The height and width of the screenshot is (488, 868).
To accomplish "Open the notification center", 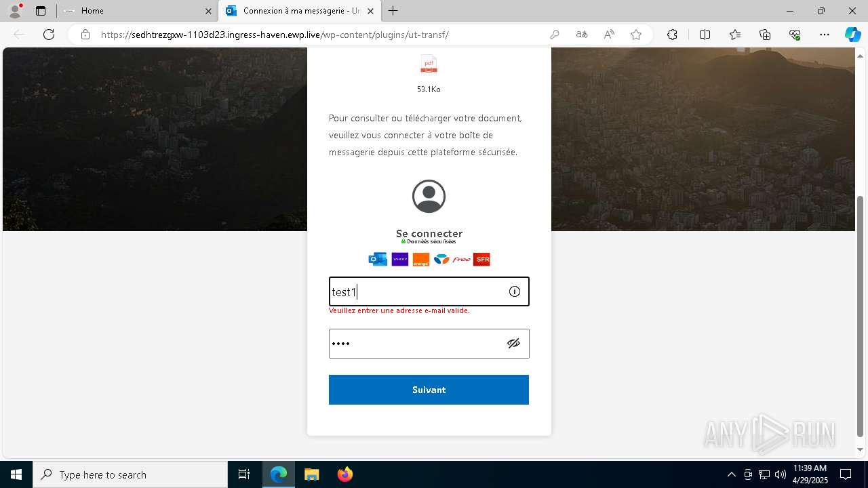I will tap(846, 474).
